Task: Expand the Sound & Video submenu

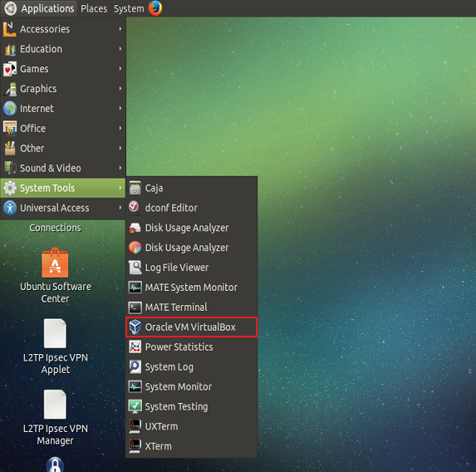Action: pyautogui.click(x=63, y=168)
